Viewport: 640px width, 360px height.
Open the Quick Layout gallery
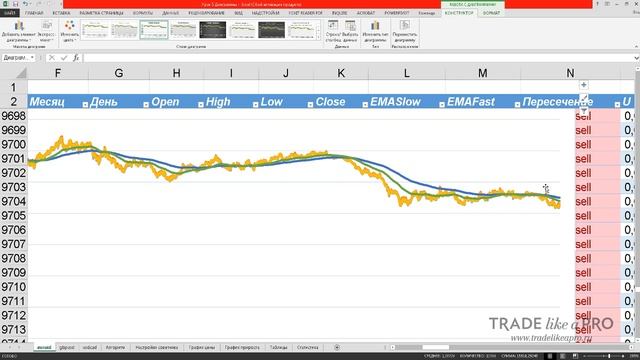[x=47, y=31]
